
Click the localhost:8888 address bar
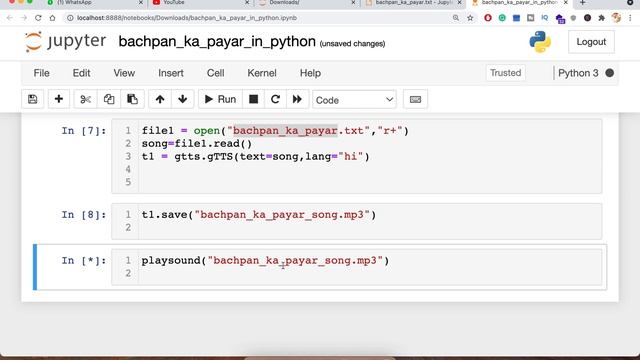(x=261, y=18)
